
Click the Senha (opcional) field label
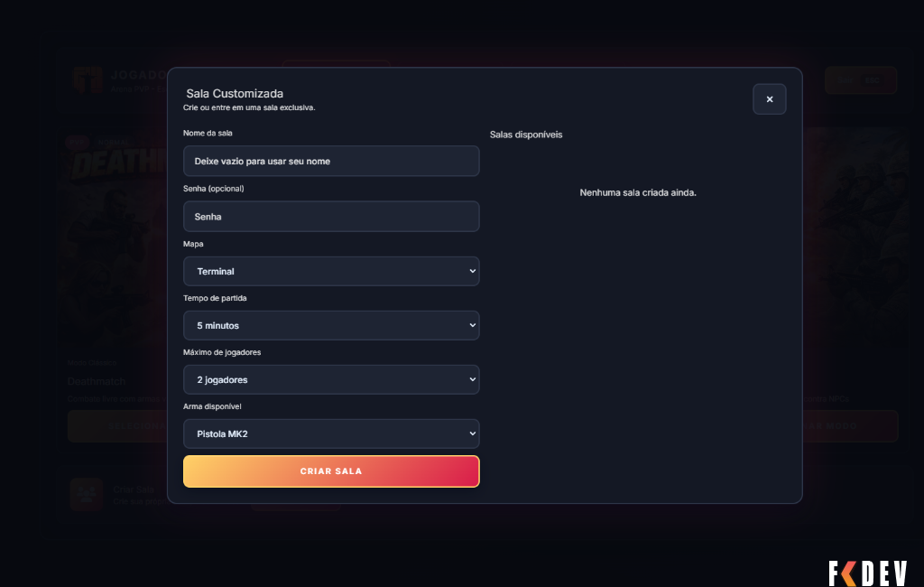coord(213,189)
